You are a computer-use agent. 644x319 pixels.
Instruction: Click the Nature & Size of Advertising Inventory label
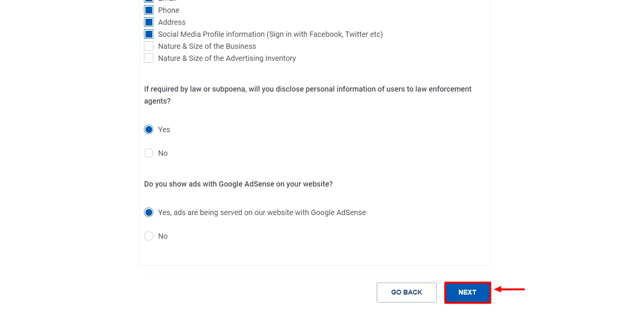[227, 58]
